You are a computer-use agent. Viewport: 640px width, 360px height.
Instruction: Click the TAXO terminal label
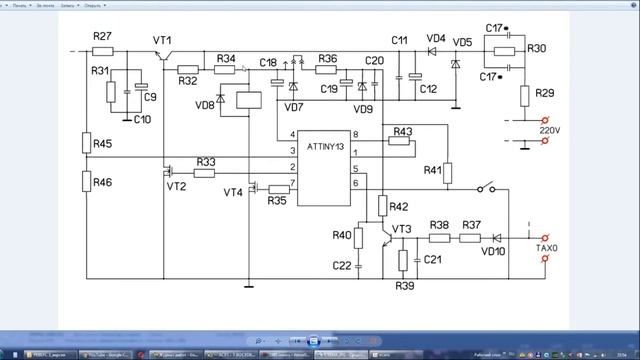547,248
